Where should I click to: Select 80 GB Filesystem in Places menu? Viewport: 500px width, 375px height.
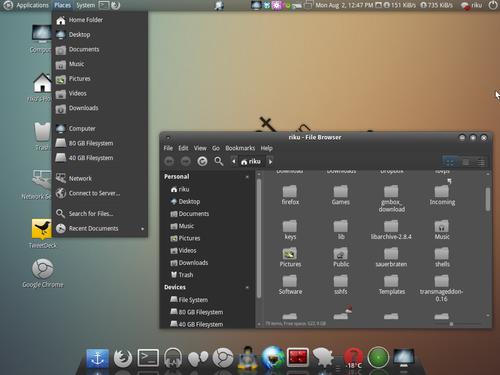tap(100, 143)
